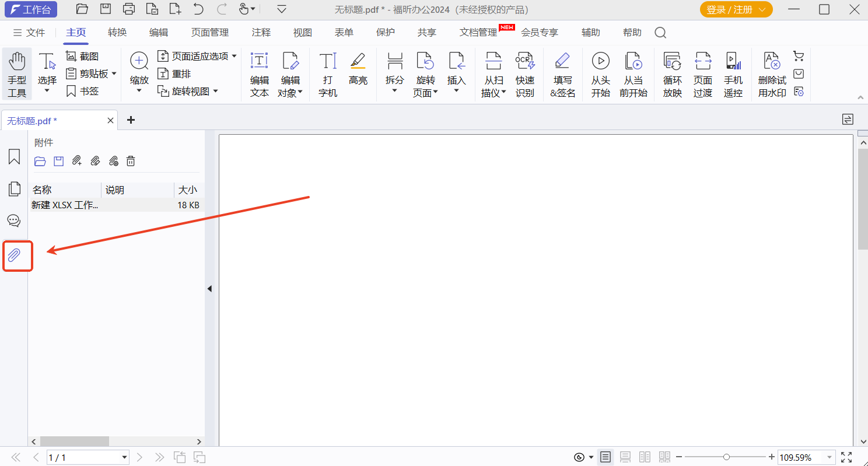868x466 pixels.
Task: Click the 登录 / 注册 button
Action: (x=736, y=9)
